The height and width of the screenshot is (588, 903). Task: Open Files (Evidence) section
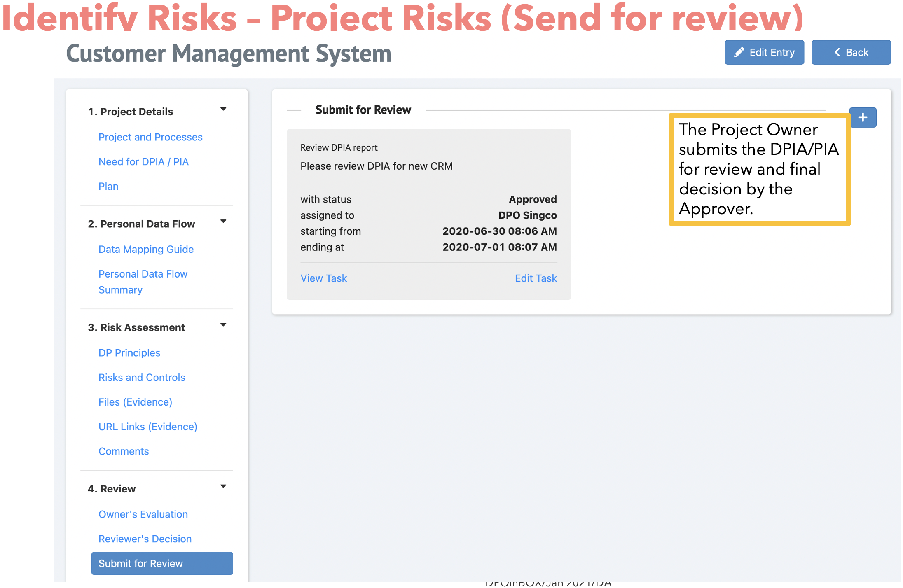[135, 402]
